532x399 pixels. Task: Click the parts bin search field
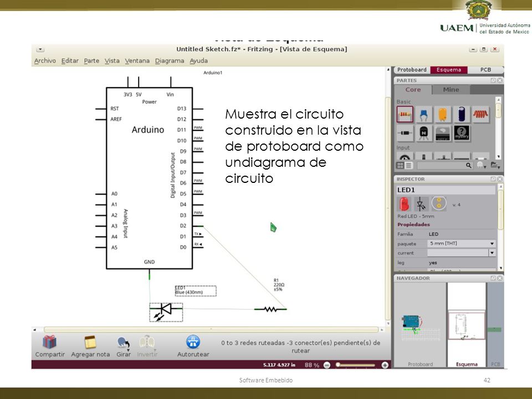click(445, 165)
